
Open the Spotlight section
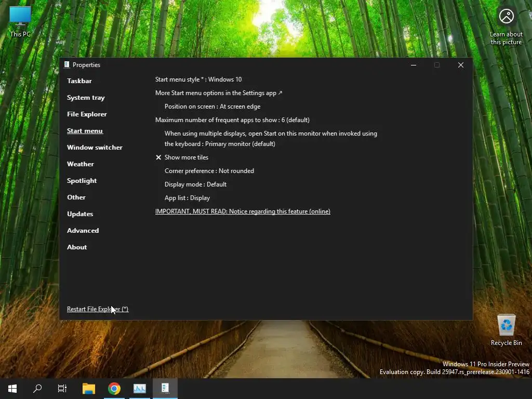(x=82, y=181)
